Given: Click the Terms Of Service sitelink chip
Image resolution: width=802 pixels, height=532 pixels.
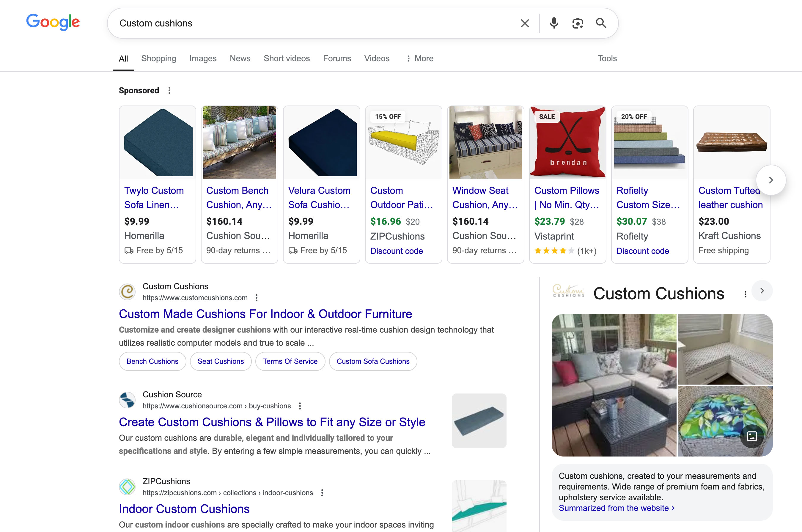Looking at the screenshot, I should pyautogui.click(x=290, y=361).
